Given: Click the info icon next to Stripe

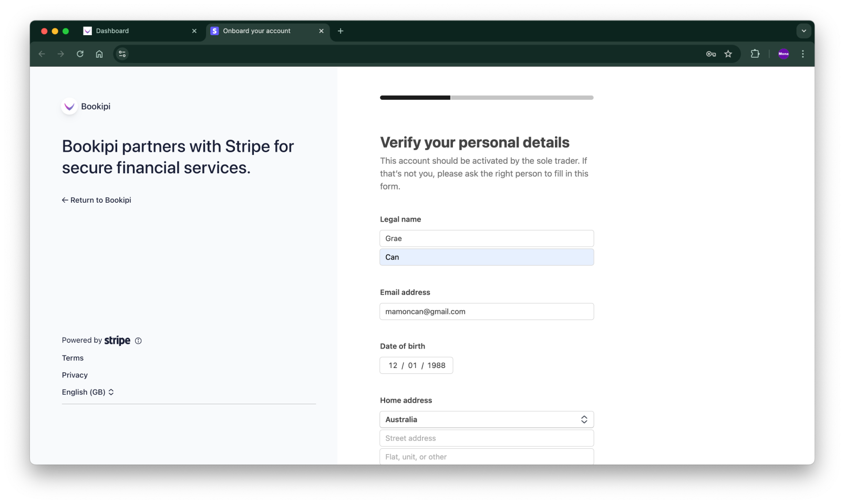Looking at the screenshot, I should 138,341.
